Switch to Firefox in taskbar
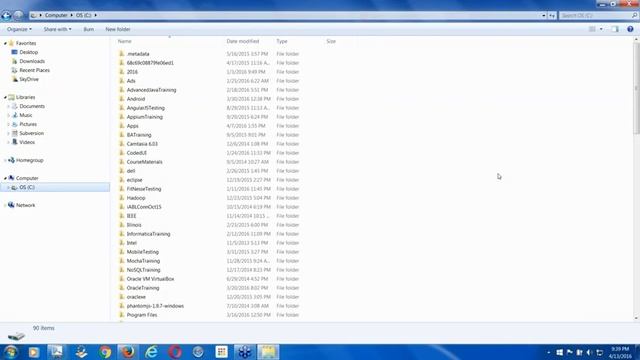 coord(128,352)
